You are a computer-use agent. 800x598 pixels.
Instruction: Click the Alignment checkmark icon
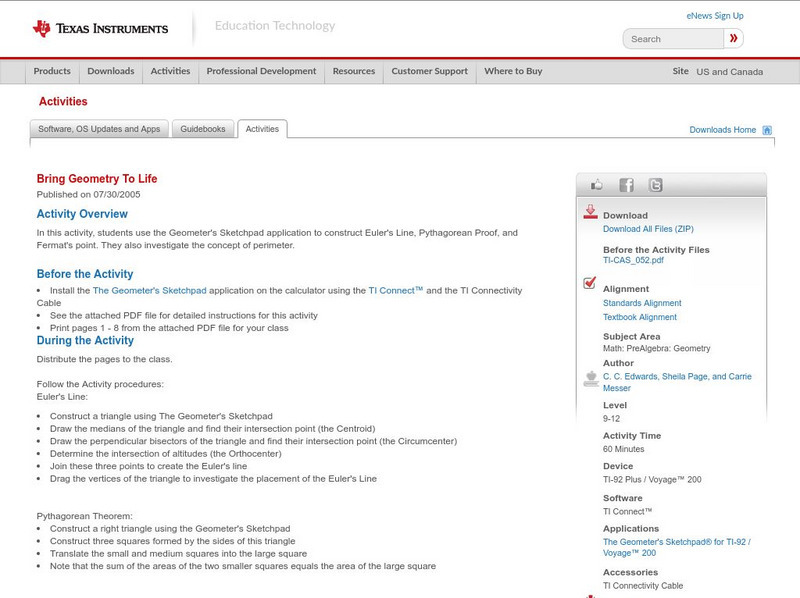[590, 283]
